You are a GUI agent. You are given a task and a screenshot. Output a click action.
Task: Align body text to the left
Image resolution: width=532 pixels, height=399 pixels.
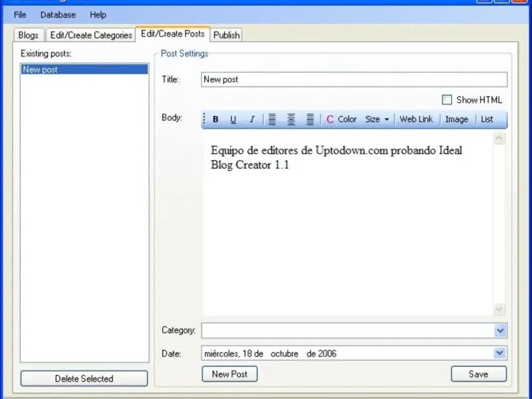coord(272,120)
